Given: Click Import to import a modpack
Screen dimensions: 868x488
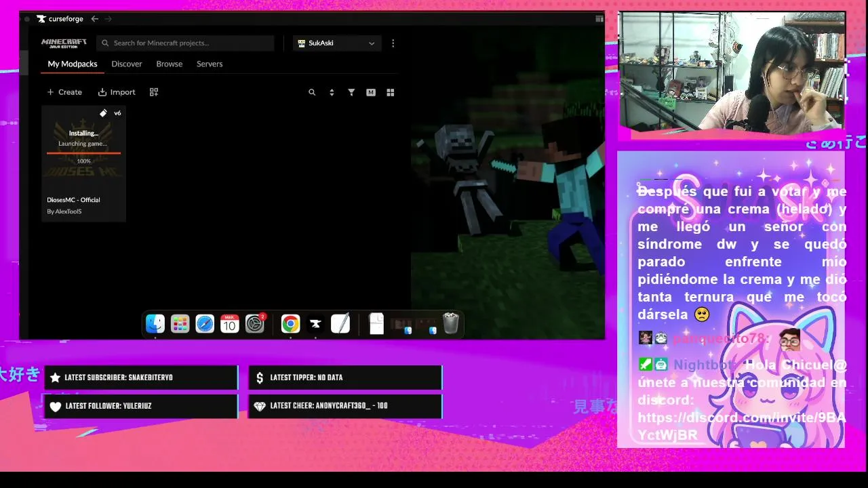Looking at the screenshot, I should pyautogui.click(x=117, y=92).
